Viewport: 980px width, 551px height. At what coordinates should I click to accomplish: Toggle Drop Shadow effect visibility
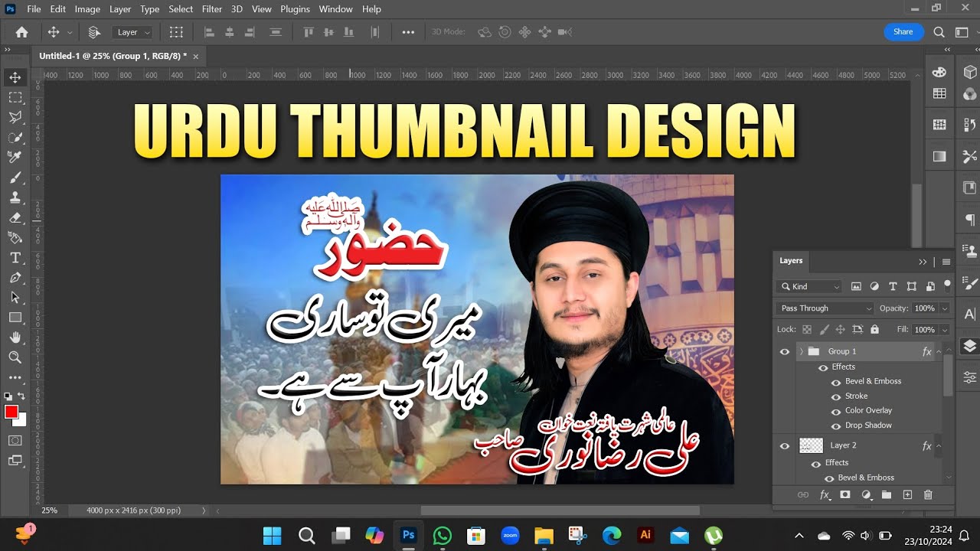(x=836, y=425)
